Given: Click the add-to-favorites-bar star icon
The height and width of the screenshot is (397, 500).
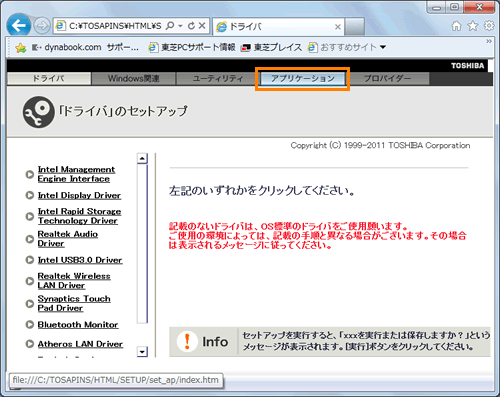Looking at the screenshot, I should [x=21, y=48].
